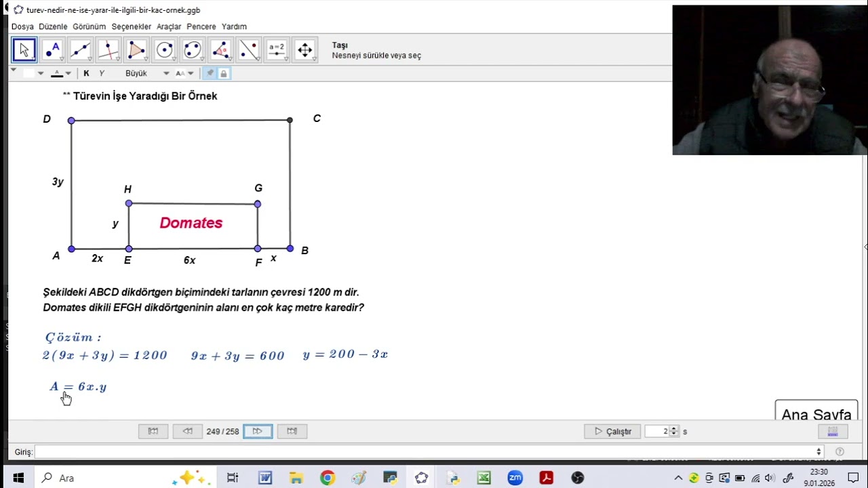Toggle bold text style K
This screenshot has height=488, width=868.
86,73
